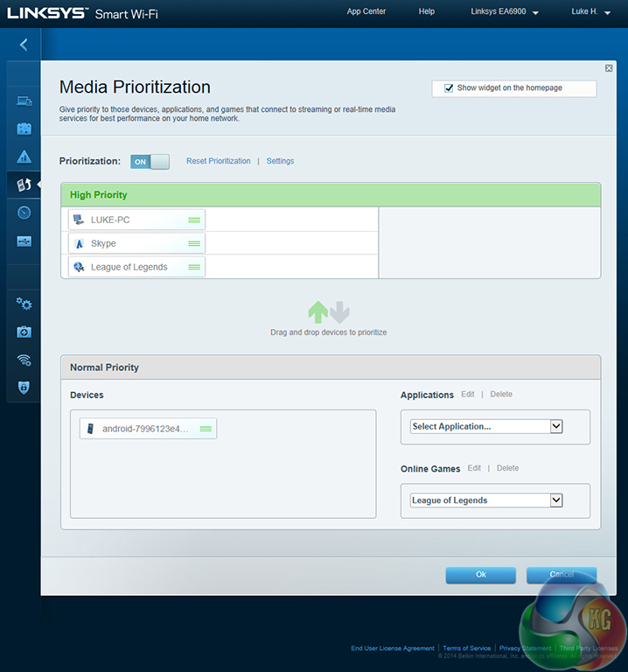The height and width of the screenshot is (672, 628).
Task: Close the Media Prioritization dialog
Action: [608, 68]
